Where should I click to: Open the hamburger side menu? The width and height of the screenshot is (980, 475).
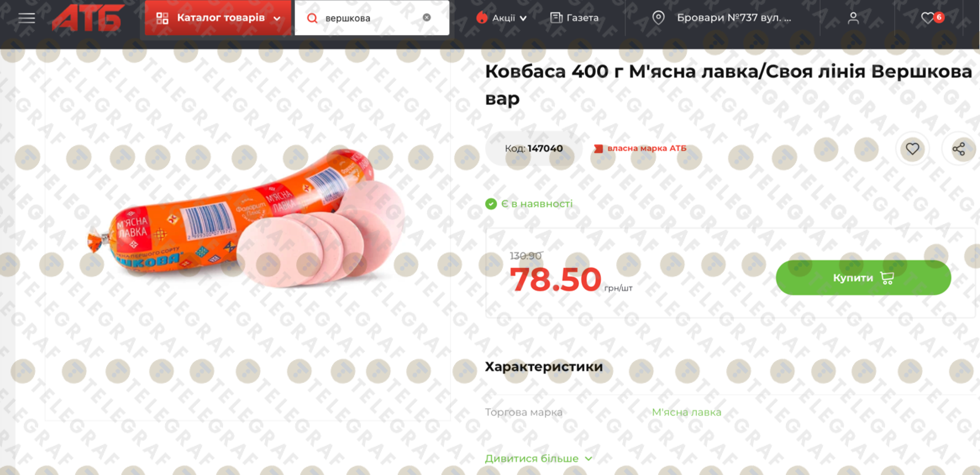point(27,18)
